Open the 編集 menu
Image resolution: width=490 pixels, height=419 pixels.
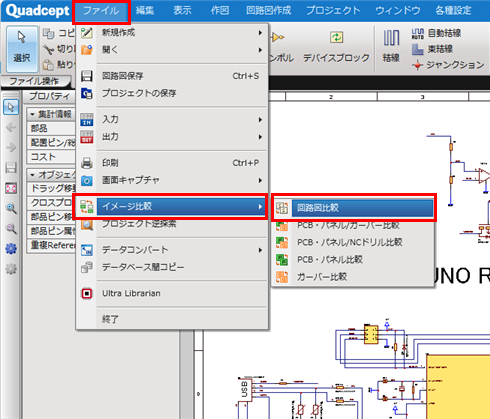(x=145, y=11)
